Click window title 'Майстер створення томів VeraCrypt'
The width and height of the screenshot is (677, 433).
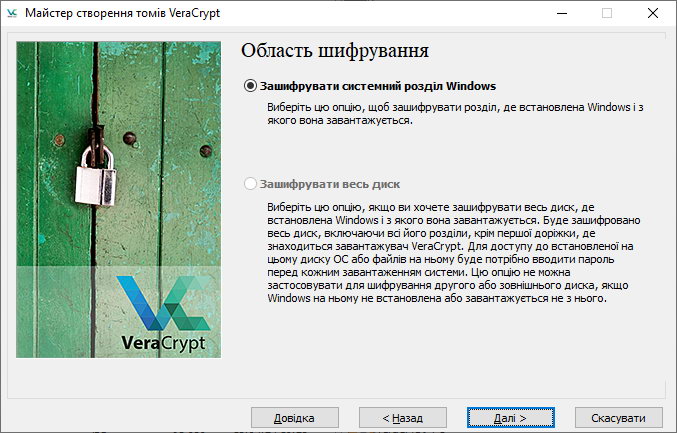click(x=123, y=13)
